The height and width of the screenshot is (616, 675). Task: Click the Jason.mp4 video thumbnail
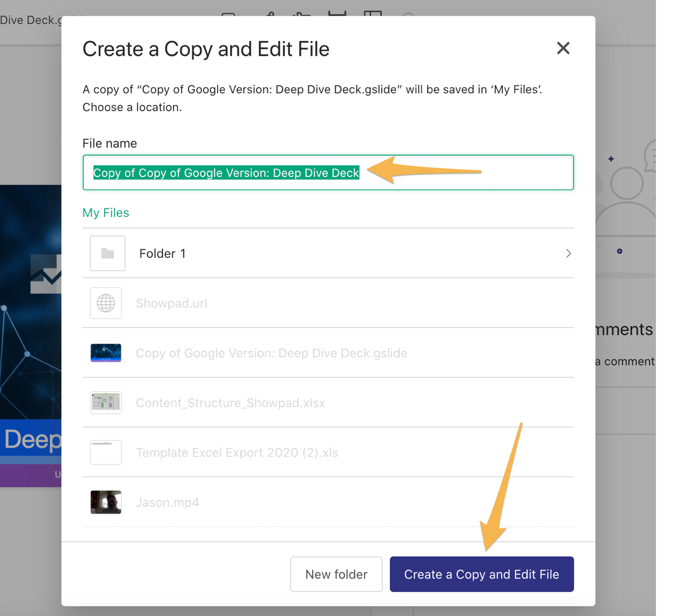(106, 502)
